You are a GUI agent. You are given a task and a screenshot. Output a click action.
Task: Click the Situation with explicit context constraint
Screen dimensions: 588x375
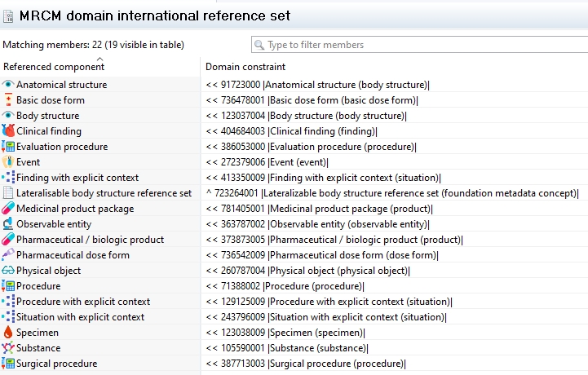click(323, 317)
